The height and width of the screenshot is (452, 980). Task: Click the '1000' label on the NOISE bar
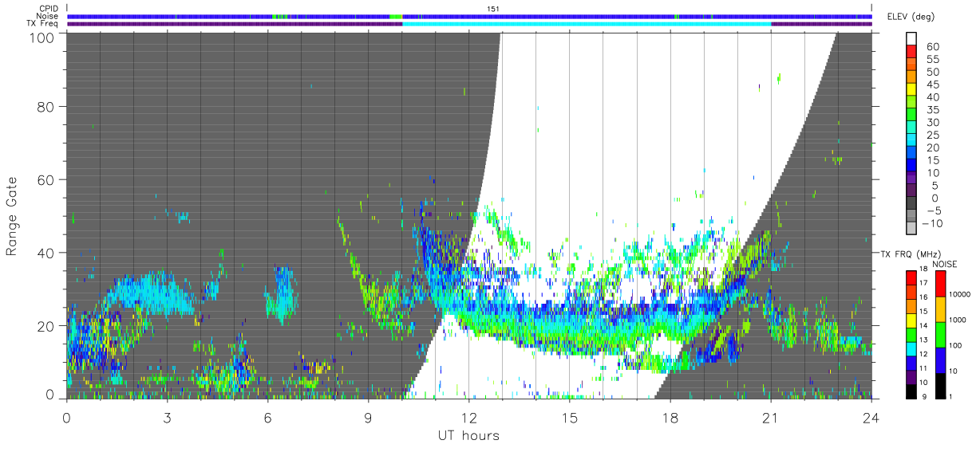coord(958,320)
